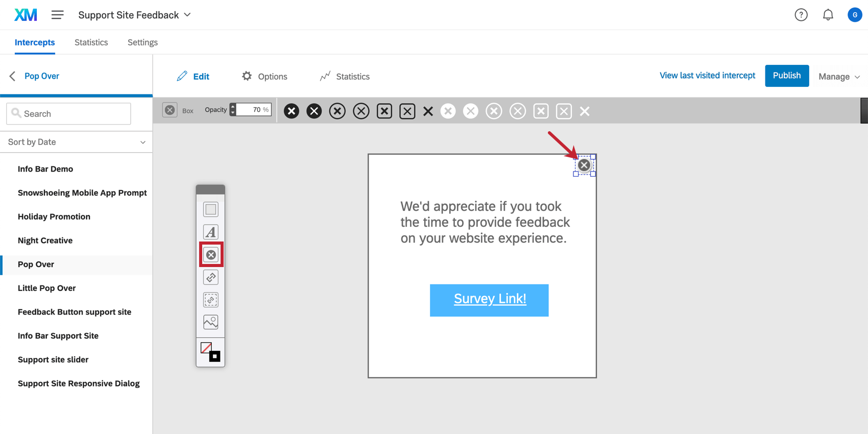
Task: Choose the second black square close style
Action: (x=407, y=111)
